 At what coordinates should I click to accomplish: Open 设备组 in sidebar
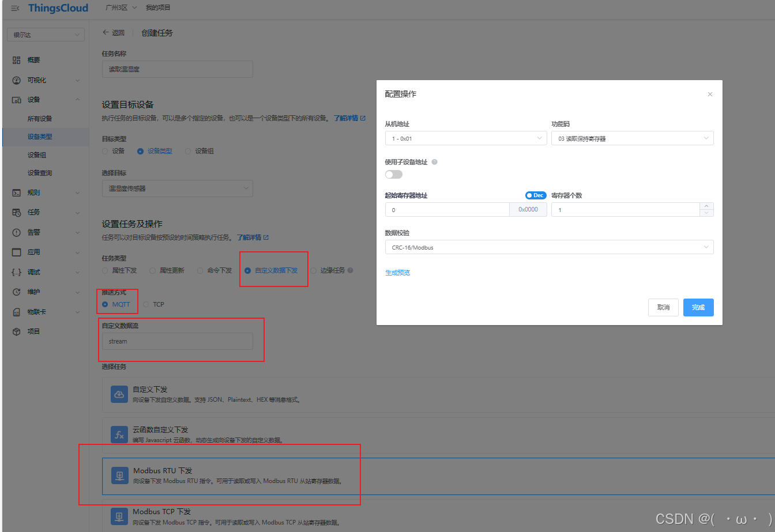point(37,155)
